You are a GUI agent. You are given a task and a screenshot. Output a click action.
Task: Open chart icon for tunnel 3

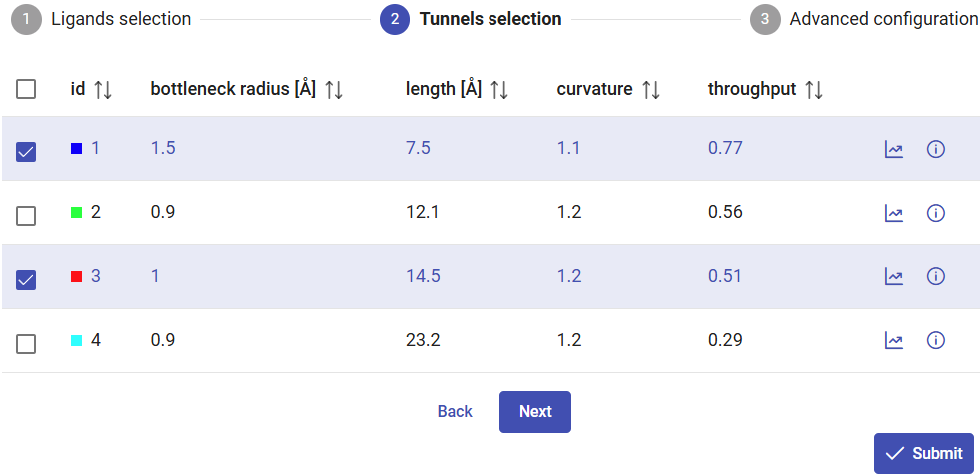pyautogui.click(x=894, y=277)
